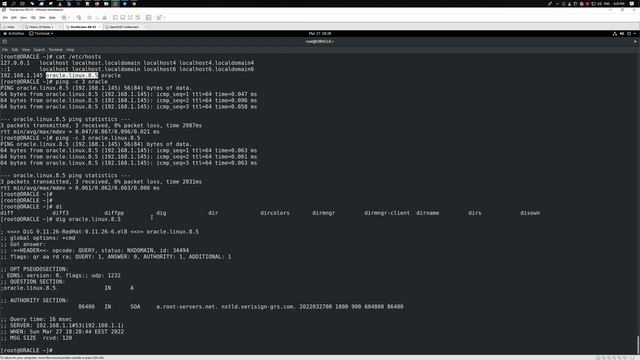The image size is (640, 360).
Task: Switch to the OpenSUSE Tumbleweed VM tab
Action: [x=124, y=27]
